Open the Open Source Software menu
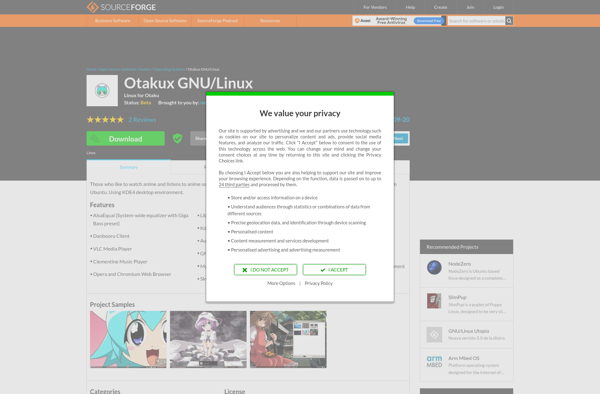Image resolution: width=600 pixels, height=394 pixels. click(x=165, y=21)
